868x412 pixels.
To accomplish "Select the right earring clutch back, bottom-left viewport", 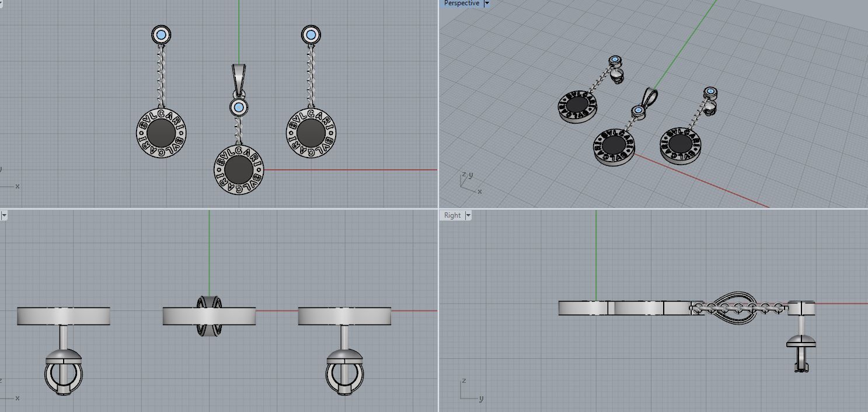I will coord(344,371).
